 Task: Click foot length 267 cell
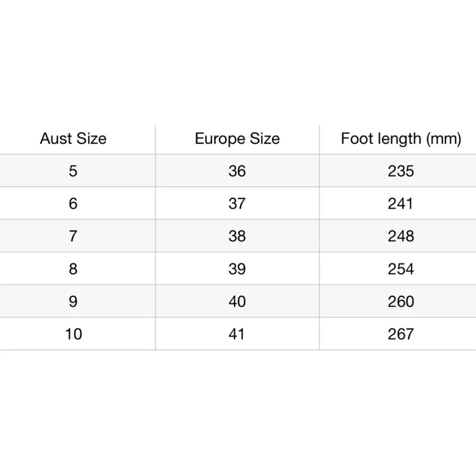[400, 334]
